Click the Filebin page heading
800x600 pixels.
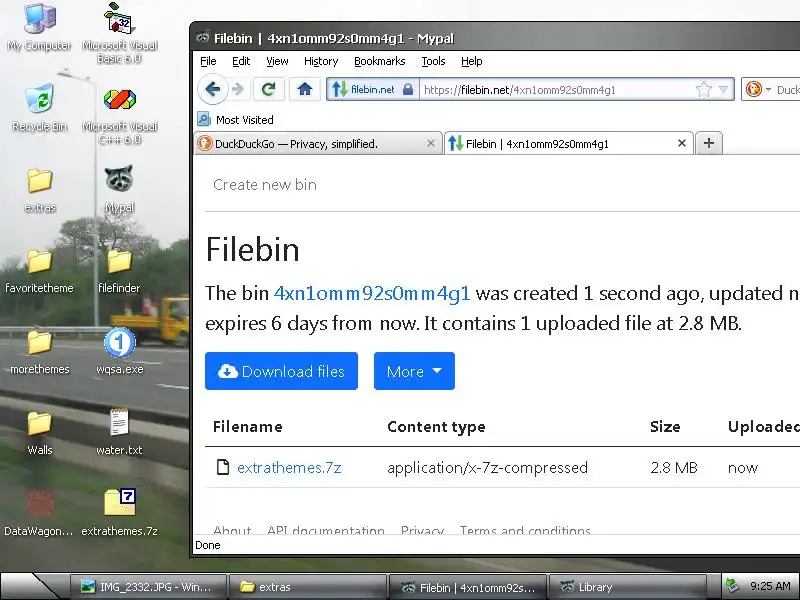pos(253,249)
